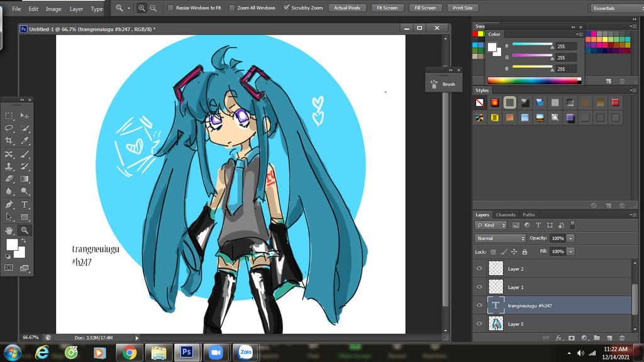Select the Clone Stamp tool
Viewport: 644px width, 362px height.
coord(9,167)
